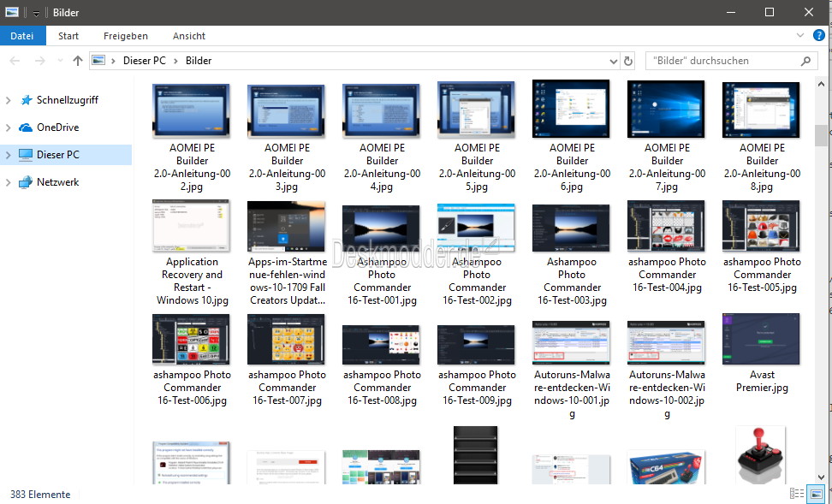Select AOMEI PE Builder 2.0-Anleitung-007.jpg thumbnail
This screenshot has height=504, width=832.
pyautogui.click(x=666, y=110)
